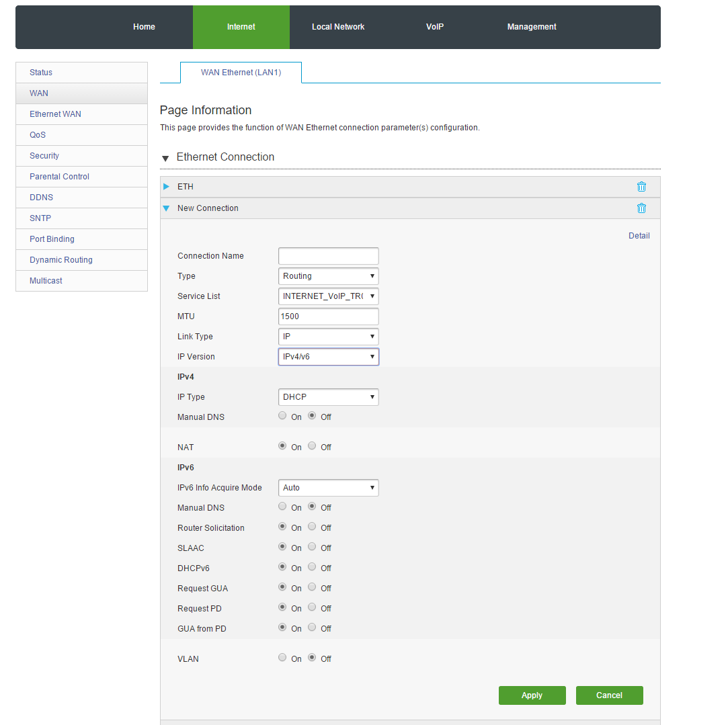Open the Management tab
Screen dimensions: 728x725
pyautogui.click(x=532, y=27)
